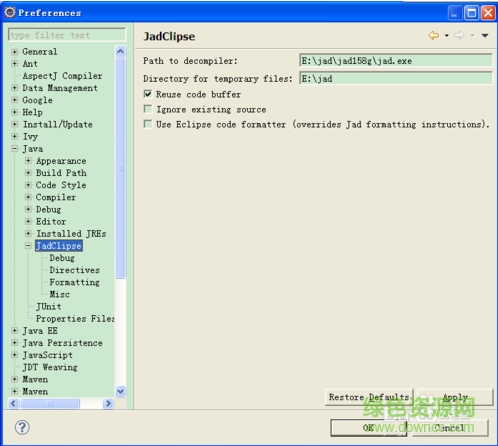Collapse the Java tree node
Screen dimensions: 498x446
coord(14,149)
